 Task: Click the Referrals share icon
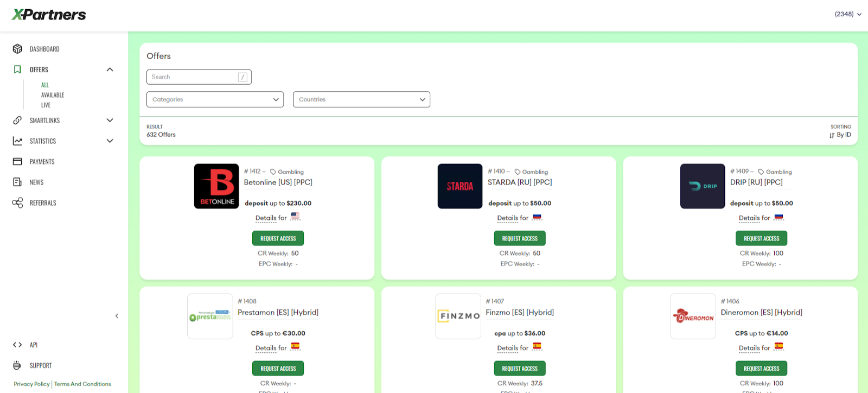[17, 203]
